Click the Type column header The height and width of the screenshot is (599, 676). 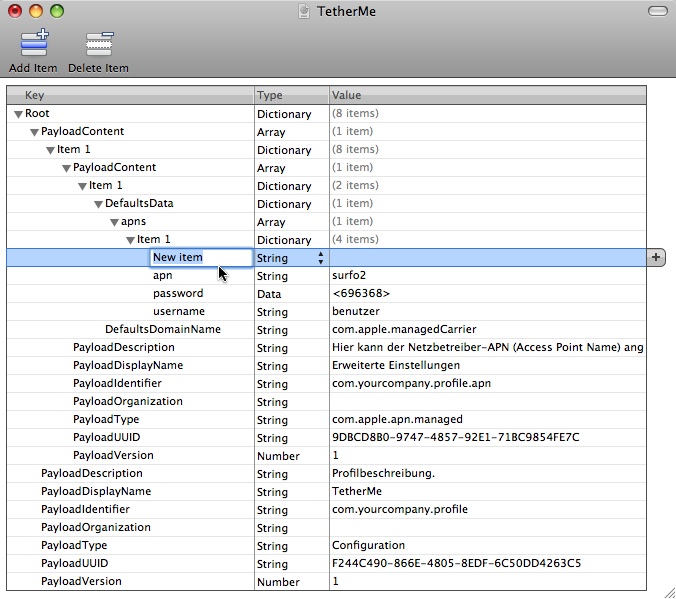291,95
